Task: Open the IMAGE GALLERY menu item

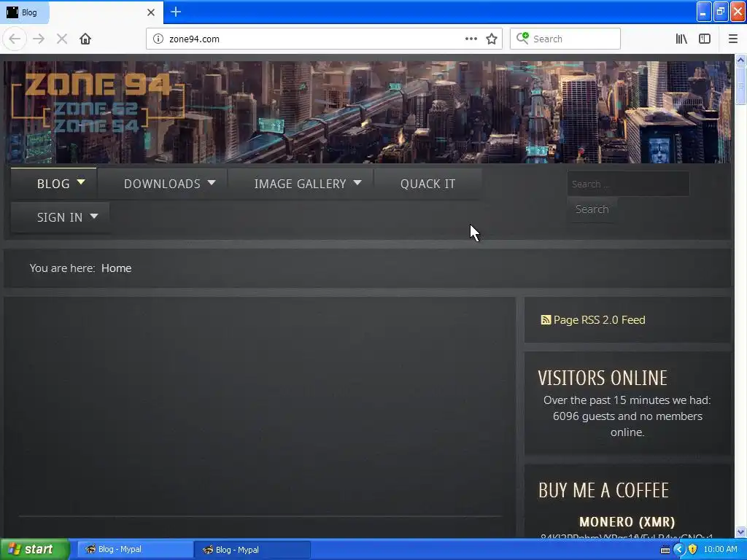Action: pos(300,184)
